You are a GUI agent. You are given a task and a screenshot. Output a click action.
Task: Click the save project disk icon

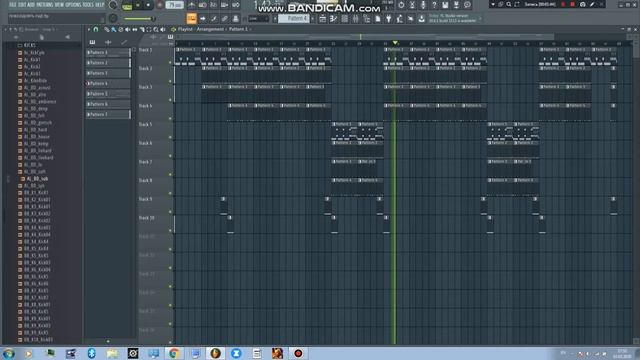[x=445, y=5]
